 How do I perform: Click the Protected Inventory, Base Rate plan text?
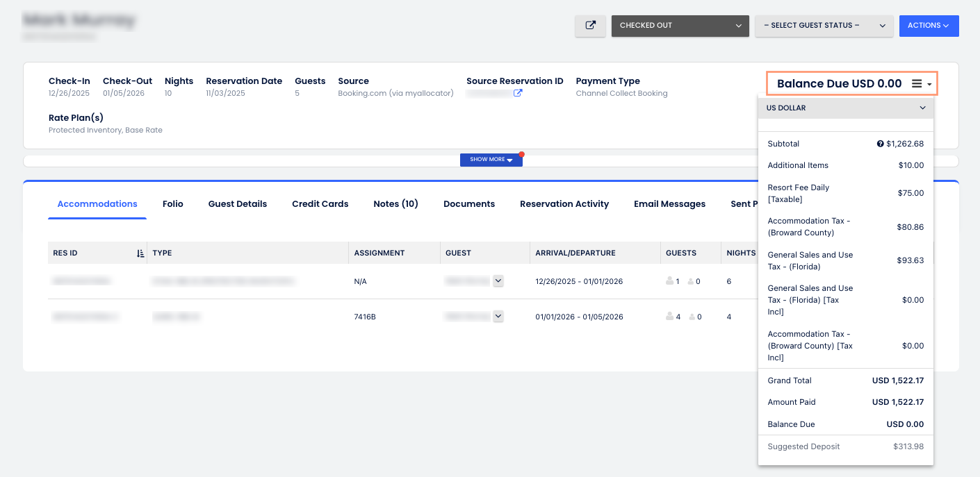pos(106,131)
